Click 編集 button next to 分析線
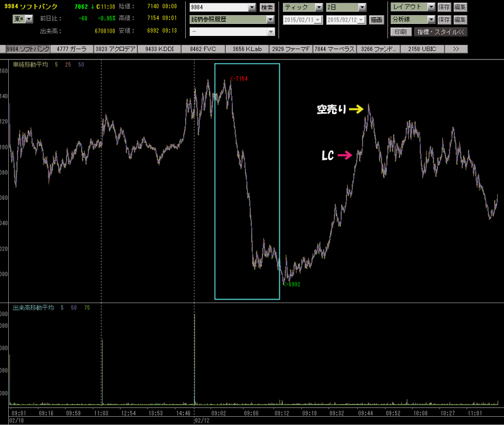The height and width of the screenshot is (425, 504). click(460, 20)
